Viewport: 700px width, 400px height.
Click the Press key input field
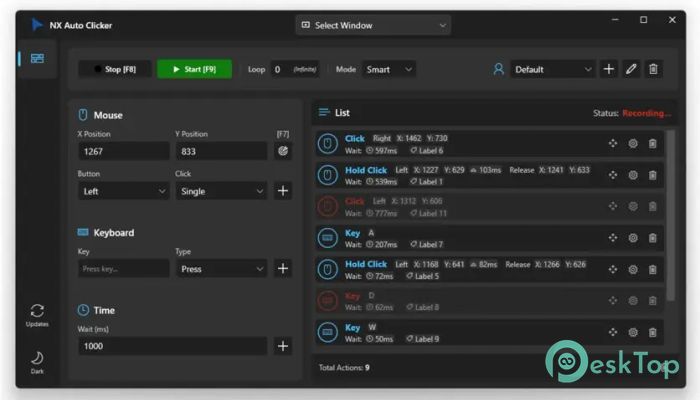(124, 269)
